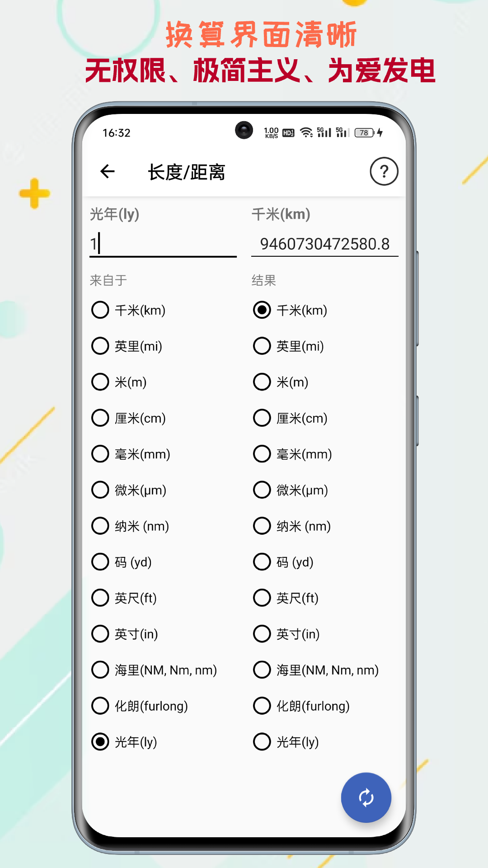Viewport: 488px width, 868px height.
Task: Tap the back arrow icon
Action: 108,172
